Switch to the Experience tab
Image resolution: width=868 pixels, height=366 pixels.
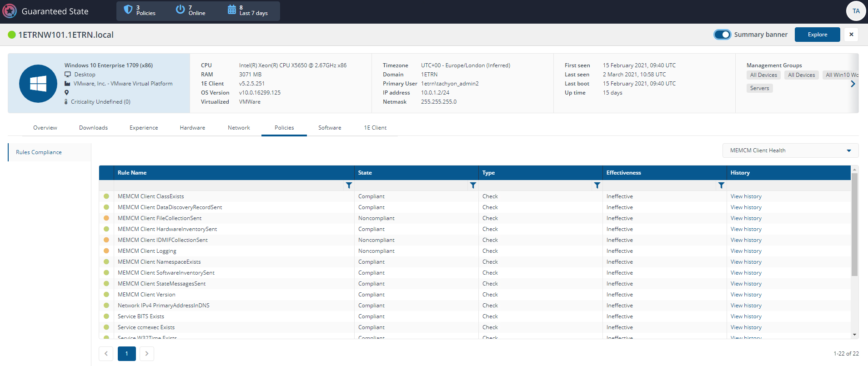[144, 128]
